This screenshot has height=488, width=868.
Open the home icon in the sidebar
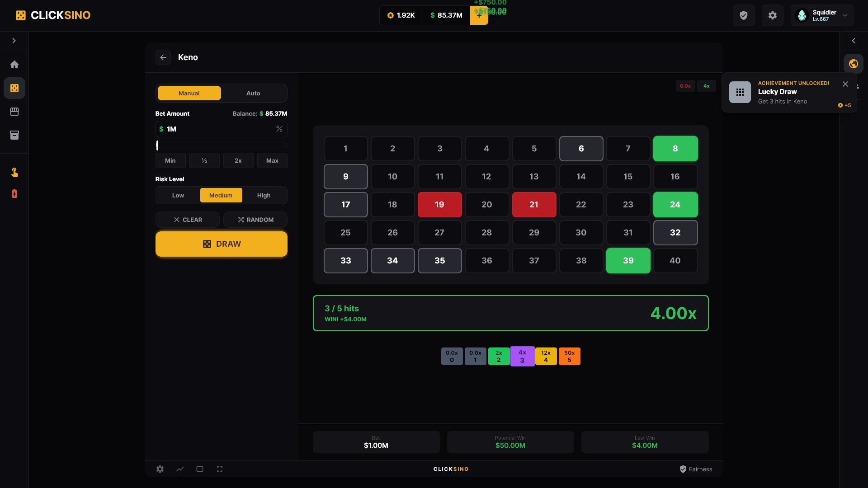click(14, 65)
